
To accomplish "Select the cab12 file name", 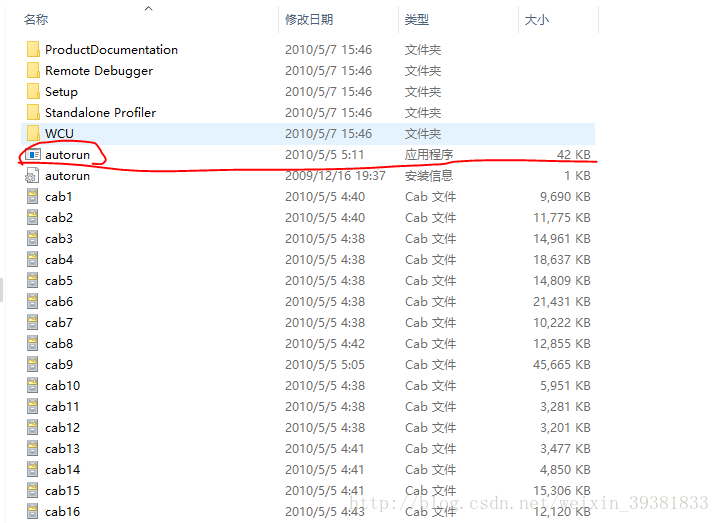I will 62,427.
